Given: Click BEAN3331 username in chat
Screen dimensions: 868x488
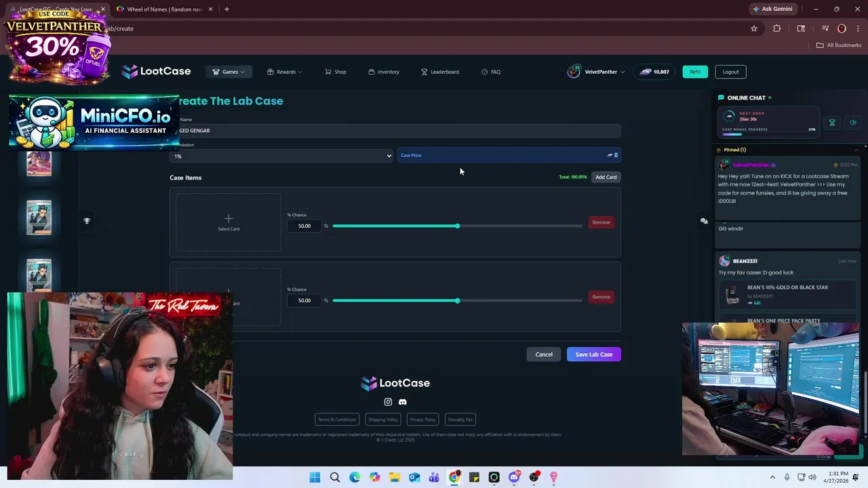Looking at the screenshot, I should [x=745, y=261].
